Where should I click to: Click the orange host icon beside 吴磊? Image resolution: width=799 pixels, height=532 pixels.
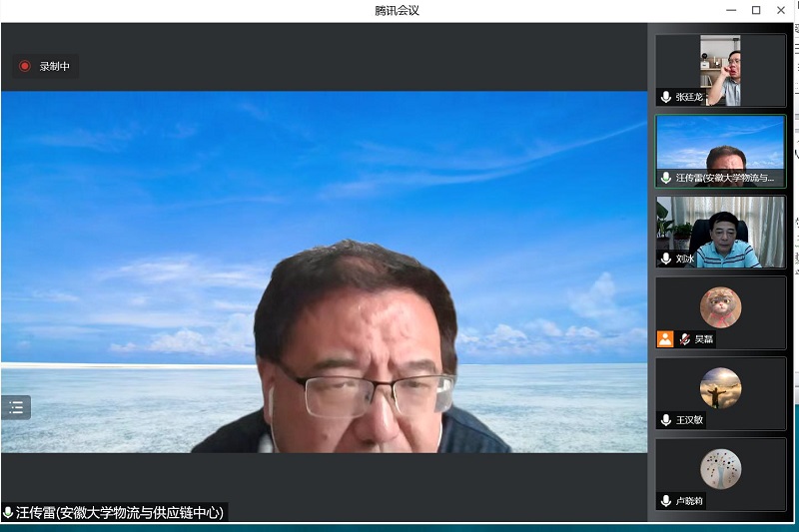pos(665,339)
